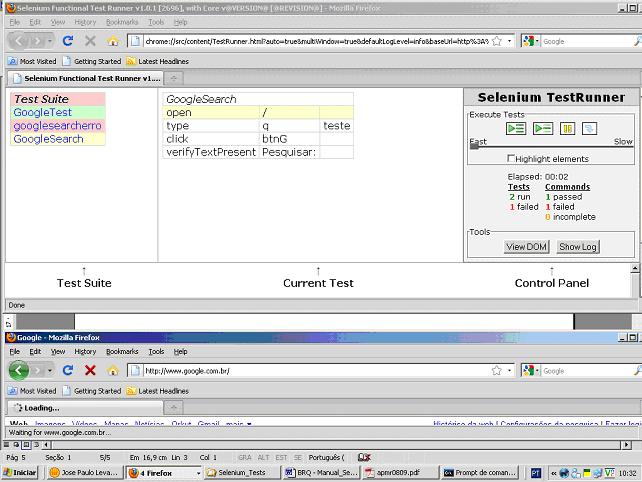This screenshot has height=482, width=642.
Task: Reload the Google page in the lower window
Action: click(x=68, y=370)
